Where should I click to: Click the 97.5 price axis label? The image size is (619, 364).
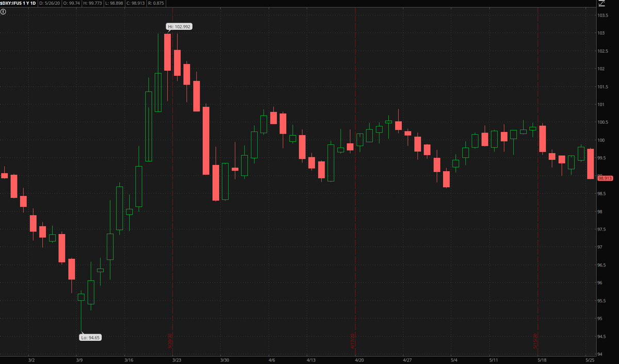click(602, 229)
